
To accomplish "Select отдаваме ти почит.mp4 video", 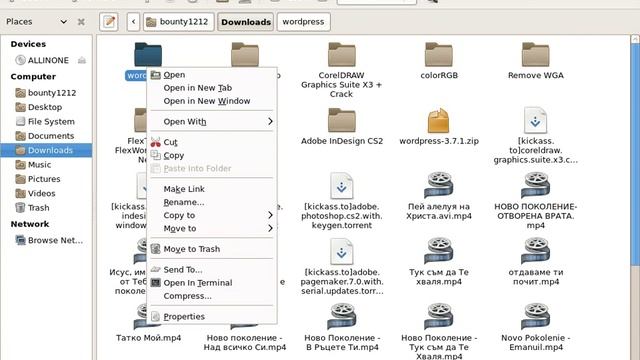I will pyautogui.click(x=536, y=262).
